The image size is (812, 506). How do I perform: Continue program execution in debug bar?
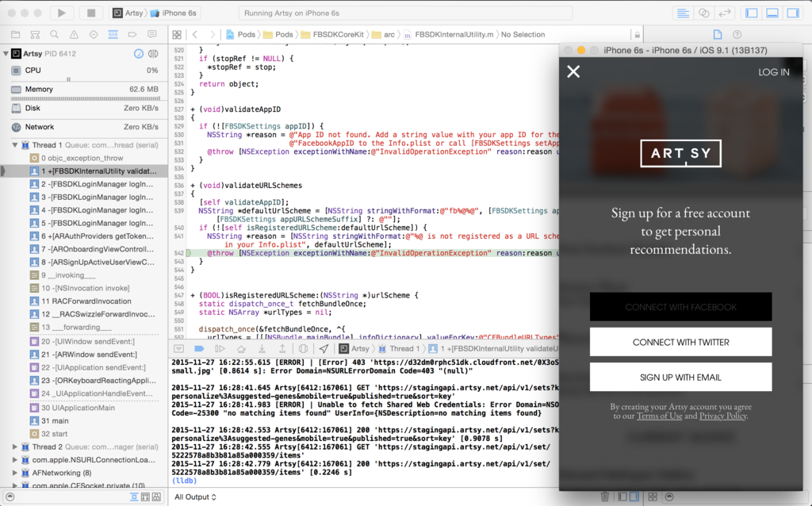(220, 348)
